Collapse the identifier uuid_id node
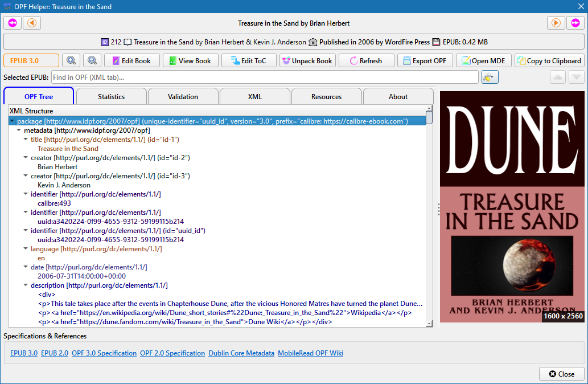The width and height of the screenshot is (588, 384). (26, 231)
